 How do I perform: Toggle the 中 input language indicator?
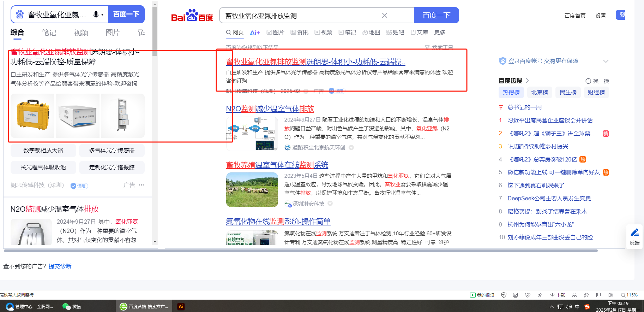[577, 307]
